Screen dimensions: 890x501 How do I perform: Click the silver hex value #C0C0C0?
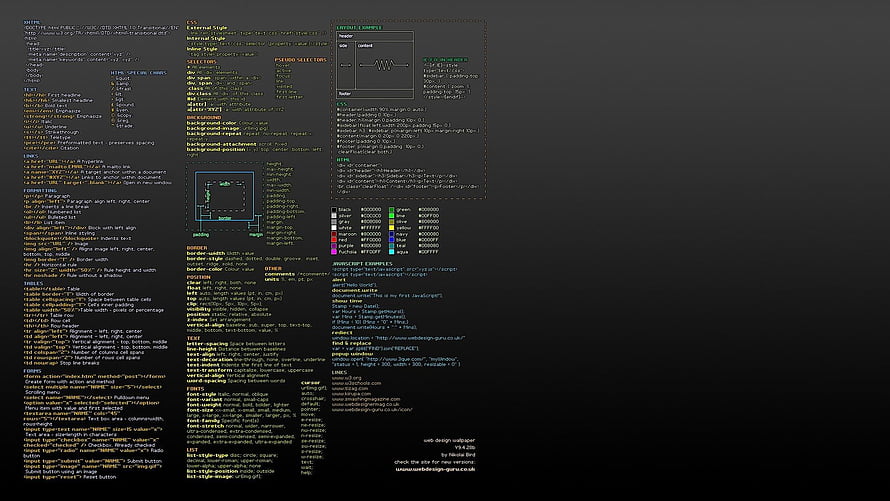tap(371, 216)
